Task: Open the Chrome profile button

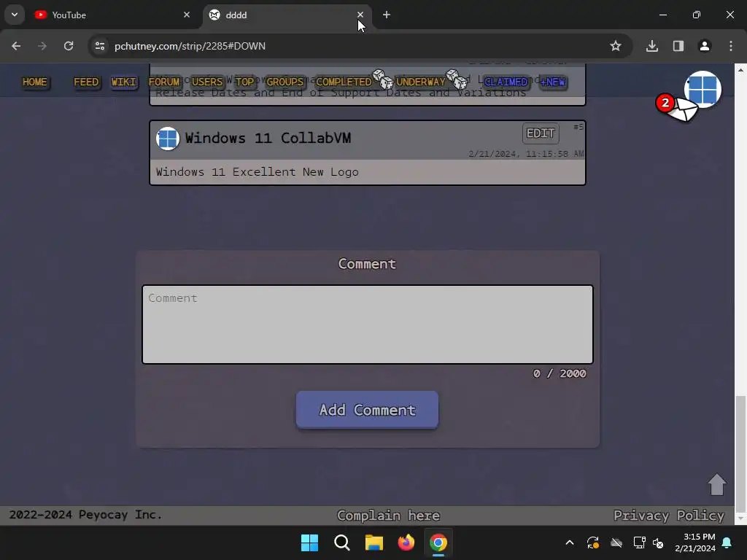Action: [x=705, y=46]
